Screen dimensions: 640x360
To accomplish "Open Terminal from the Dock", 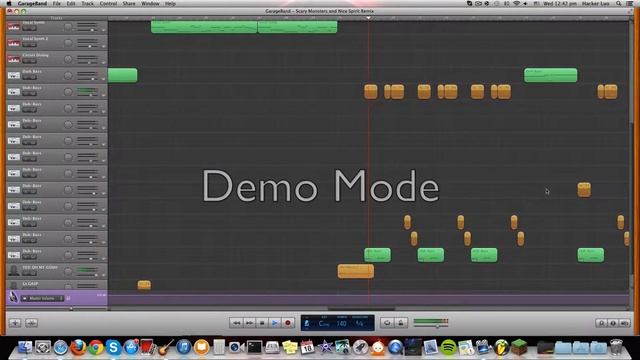I will pyautogui.click(x=254, y=347).
